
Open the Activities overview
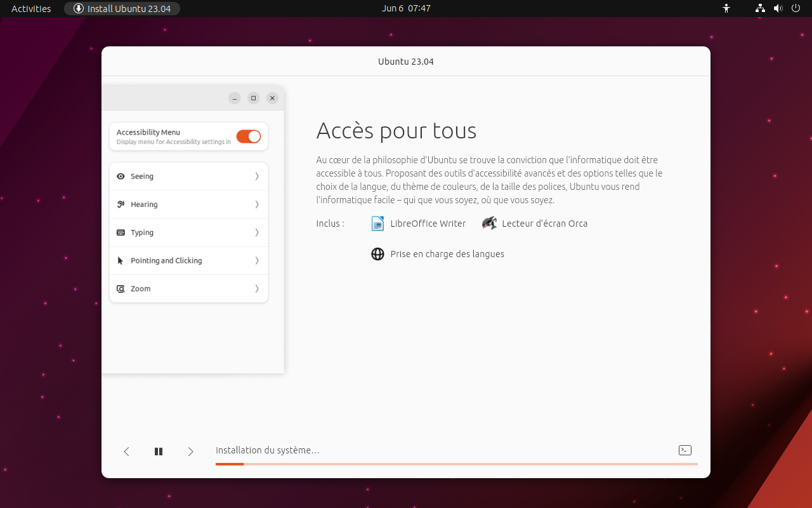click(31, 8)
